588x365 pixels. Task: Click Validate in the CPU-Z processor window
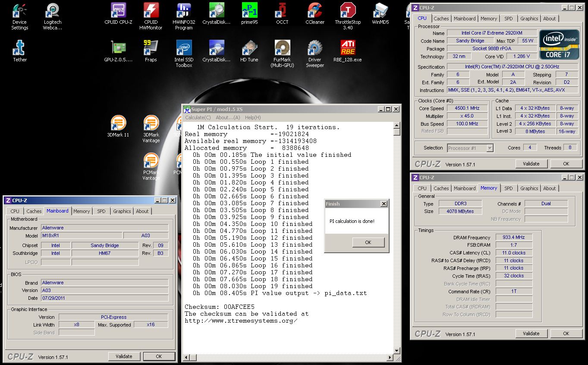[531, 164]
